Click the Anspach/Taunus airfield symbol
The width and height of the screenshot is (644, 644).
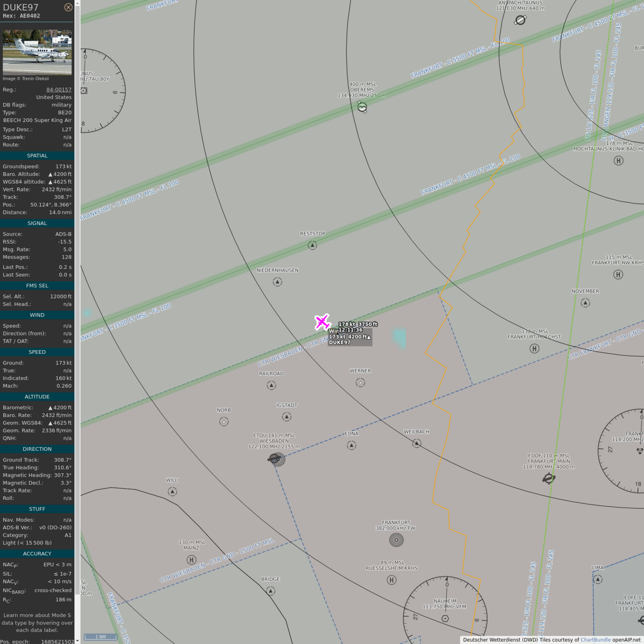click(x=520, y=20)
